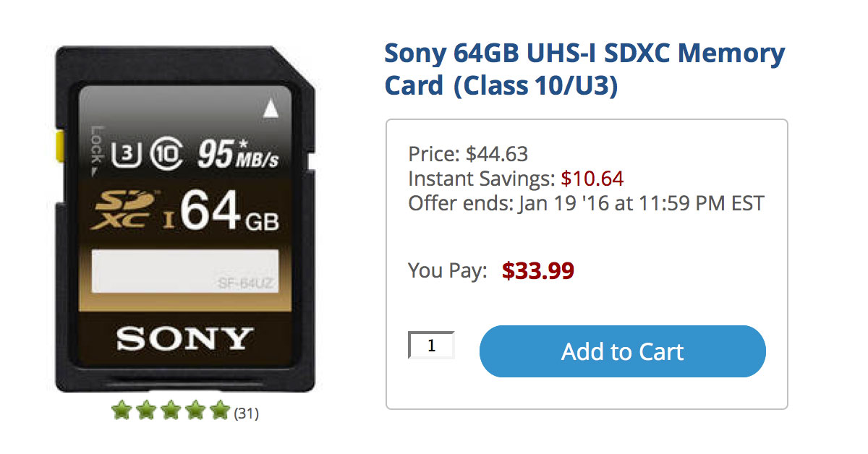Click the yellow Lock tab on the memory card
Screen dimensions: 868x454
click(59, 146)
